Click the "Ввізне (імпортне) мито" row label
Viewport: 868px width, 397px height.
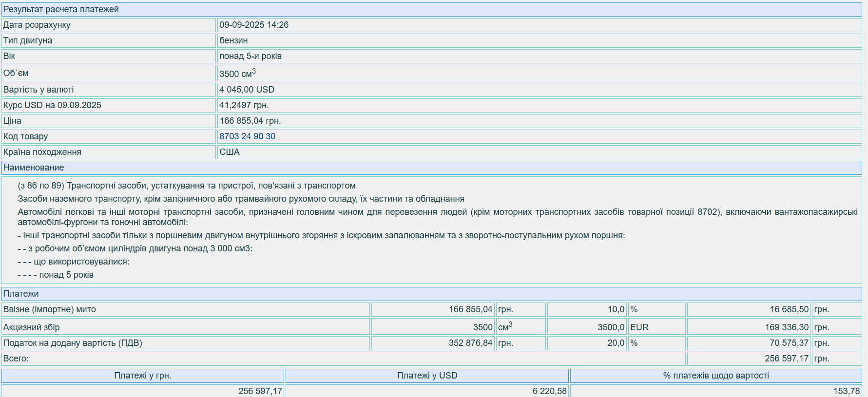(50, 309)
